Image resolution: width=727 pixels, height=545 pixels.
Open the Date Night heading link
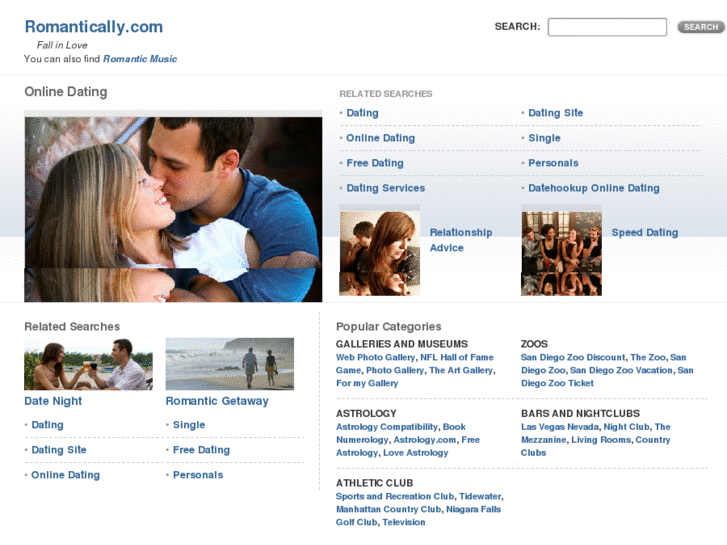pyautogui.click(x=53, y=401)
